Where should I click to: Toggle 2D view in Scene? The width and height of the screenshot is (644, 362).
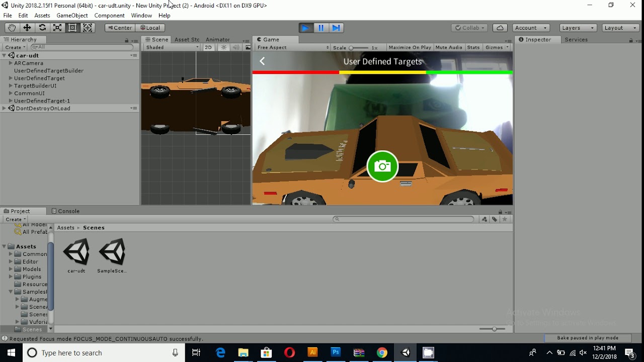208,47
